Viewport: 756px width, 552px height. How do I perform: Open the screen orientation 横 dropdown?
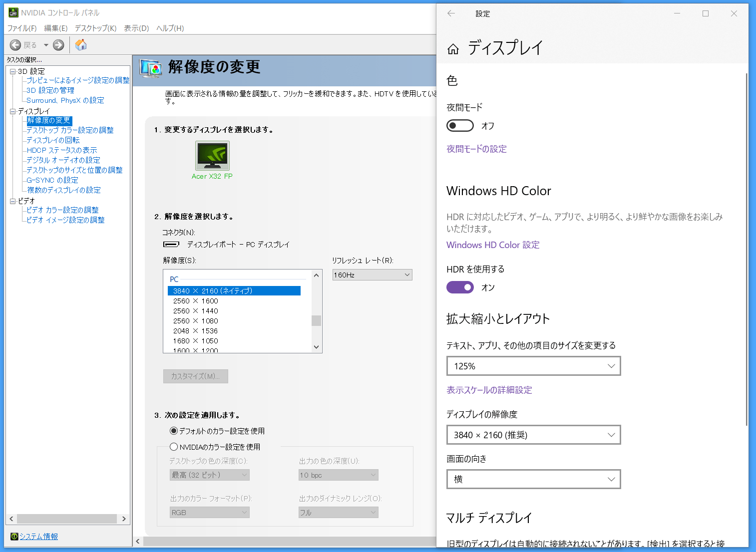point(533,479)
